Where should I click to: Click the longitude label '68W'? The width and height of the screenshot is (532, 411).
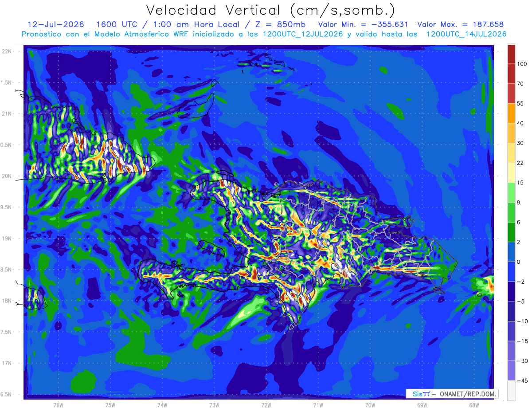[473, 405]
